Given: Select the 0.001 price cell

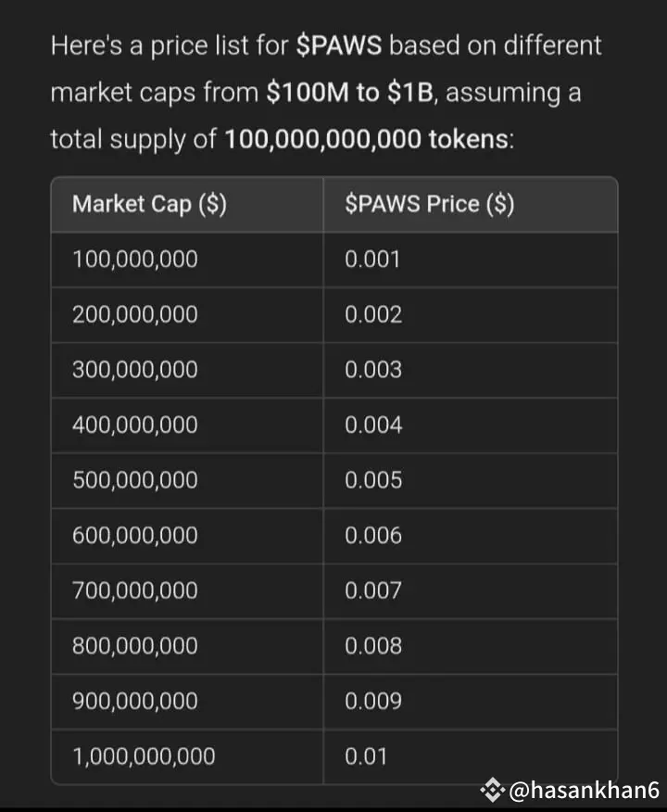Looking at the screenshot, I should [372, 260].
